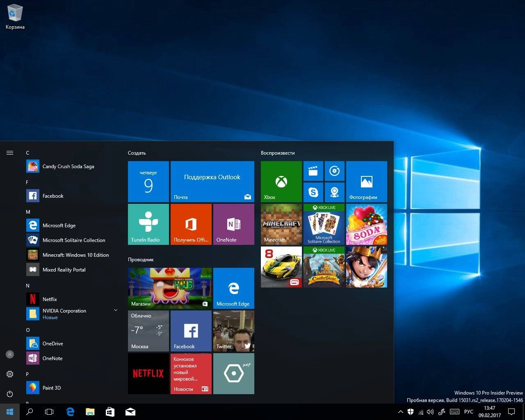Image resolution: width=525 pixels, height=420 pixels.
Task: Open Windows Ink Workspace pen icon
Action: (x=442, y=412)
